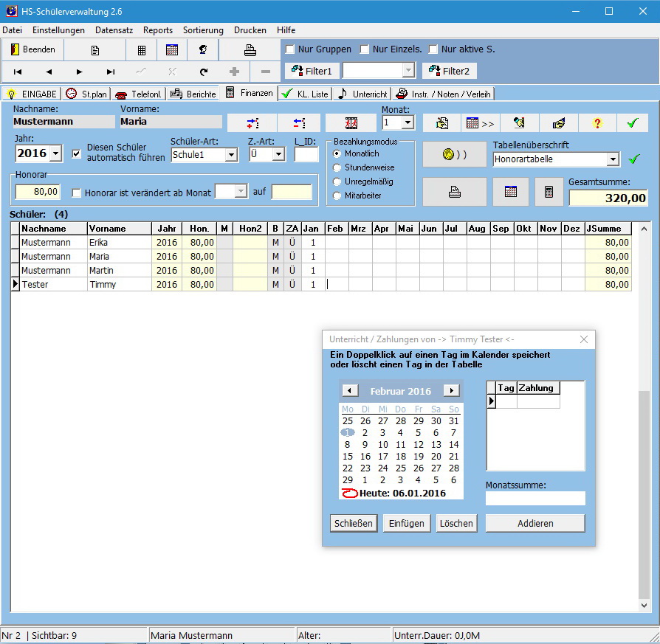Click the Honorar 80,00 input field
This screenshot has height=644, width=660.
coord(38,192)
